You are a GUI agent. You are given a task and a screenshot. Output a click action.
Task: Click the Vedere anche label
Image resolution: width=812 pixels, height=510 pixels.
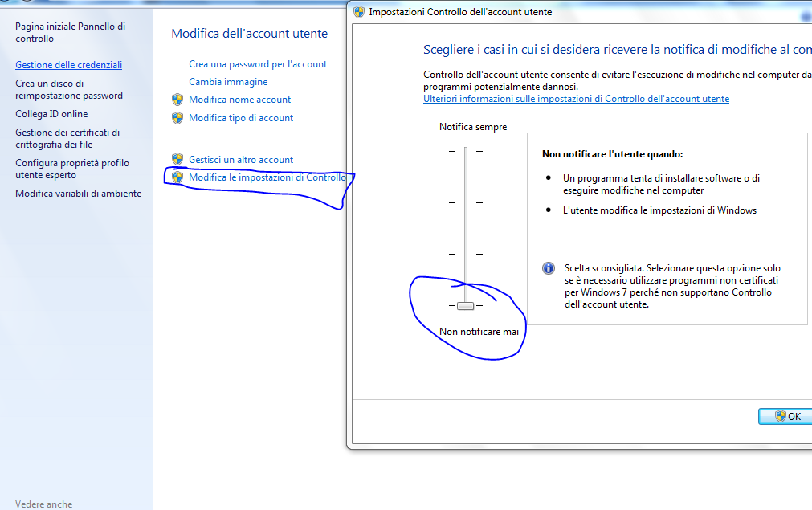tap(44, 504)
